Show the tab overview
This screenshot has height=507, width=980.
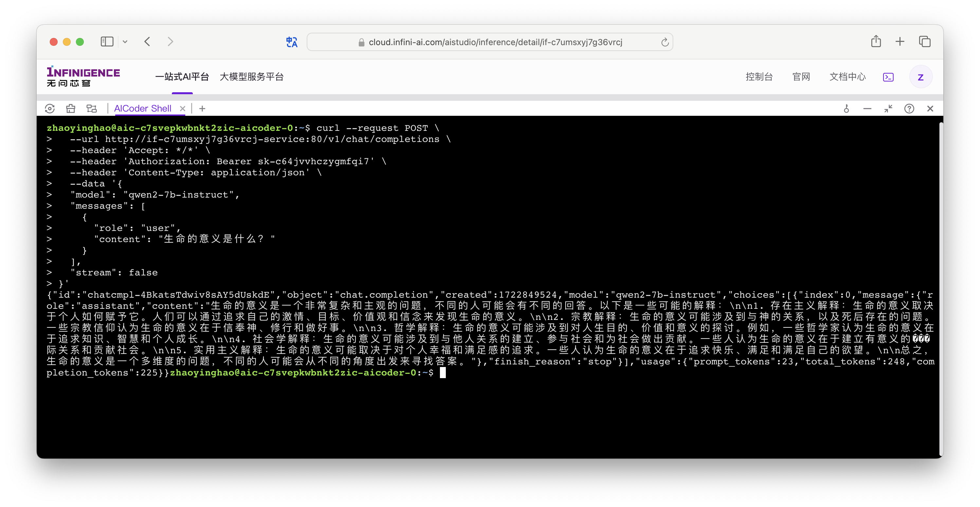(x=924, y=42)
